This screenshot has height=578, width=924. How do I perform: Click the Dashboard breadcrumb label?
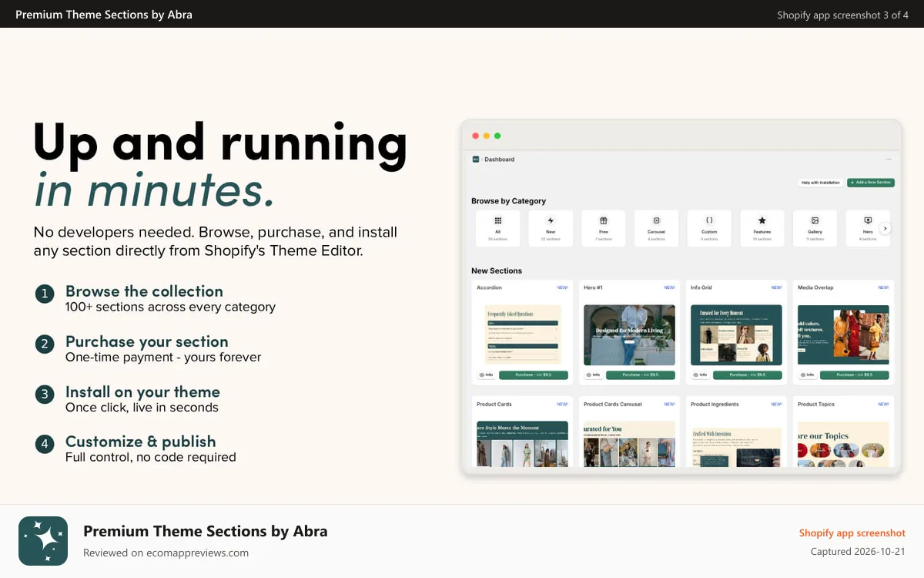click(x=499, y=160)
